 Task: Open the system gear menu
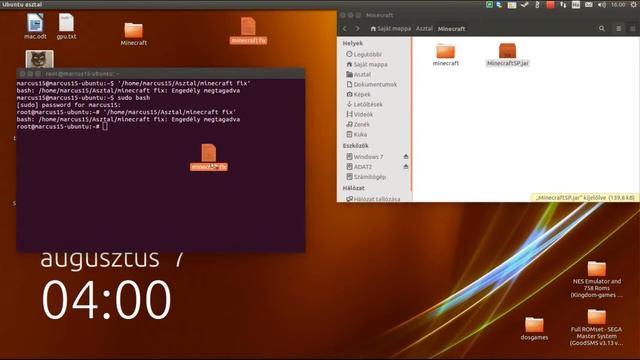(x=634, y=4)
